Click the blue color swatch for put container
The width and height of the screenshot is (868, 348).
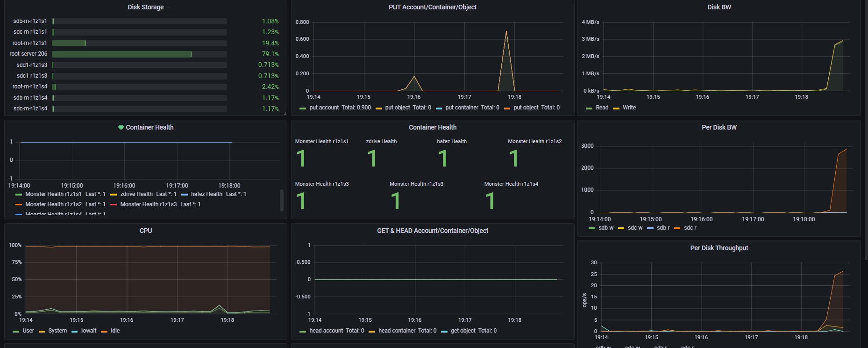(439, 109)
